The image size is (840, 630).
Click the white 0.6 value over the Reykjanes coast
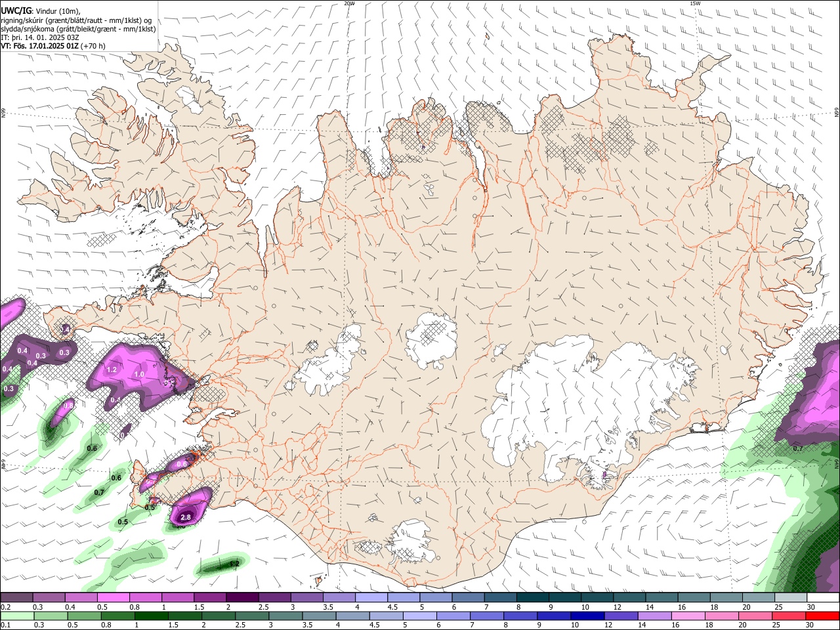tap(182, 464)
